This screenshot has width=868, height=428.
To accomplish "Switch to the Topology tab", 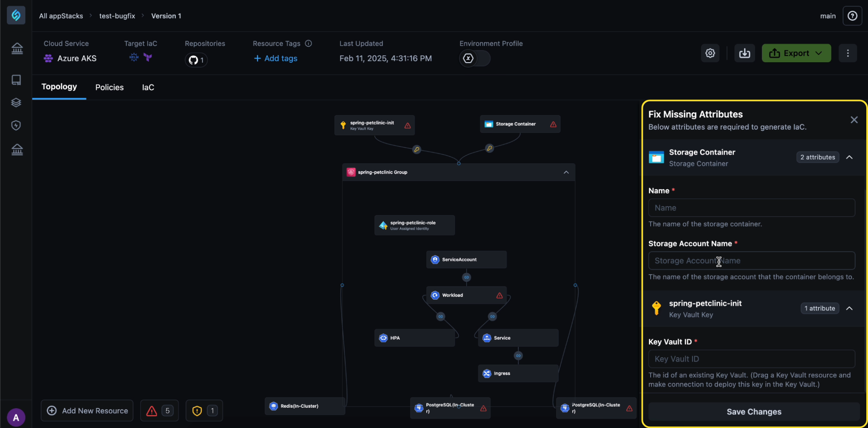I will click(59, 87).
